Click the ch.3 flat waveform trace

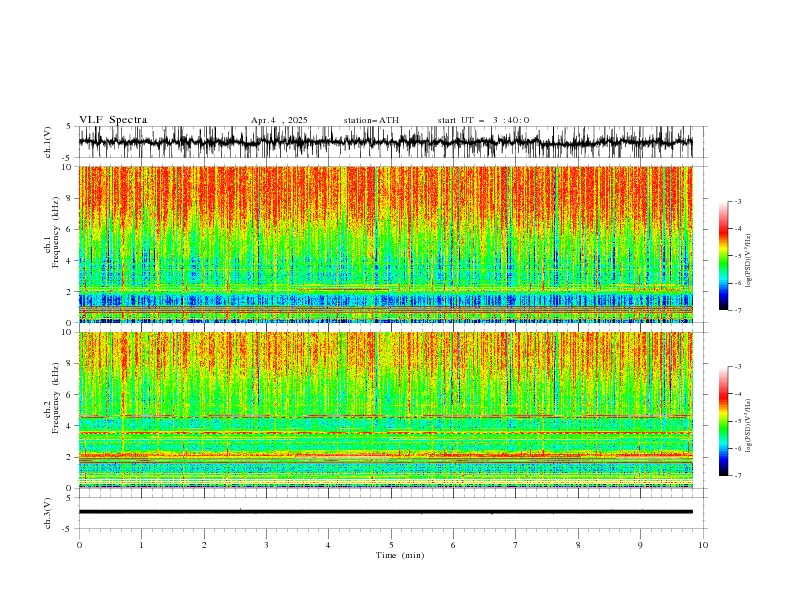(385, 512)
